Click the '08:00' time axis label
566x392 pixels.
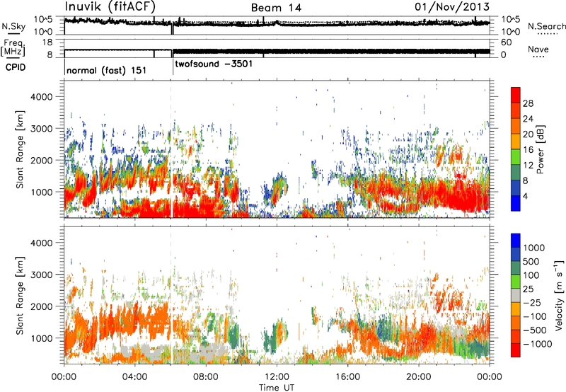206,377
